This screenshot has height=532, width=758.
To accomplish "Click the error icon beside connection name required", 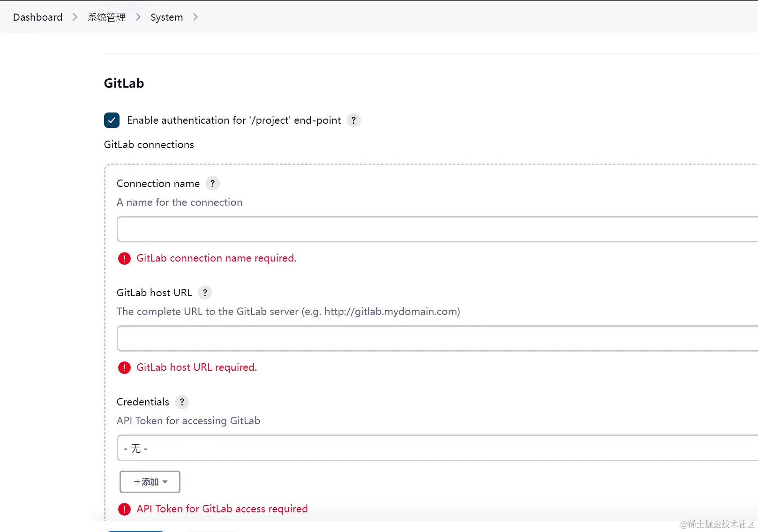I will pyautogui.click(x=124, y=259).
